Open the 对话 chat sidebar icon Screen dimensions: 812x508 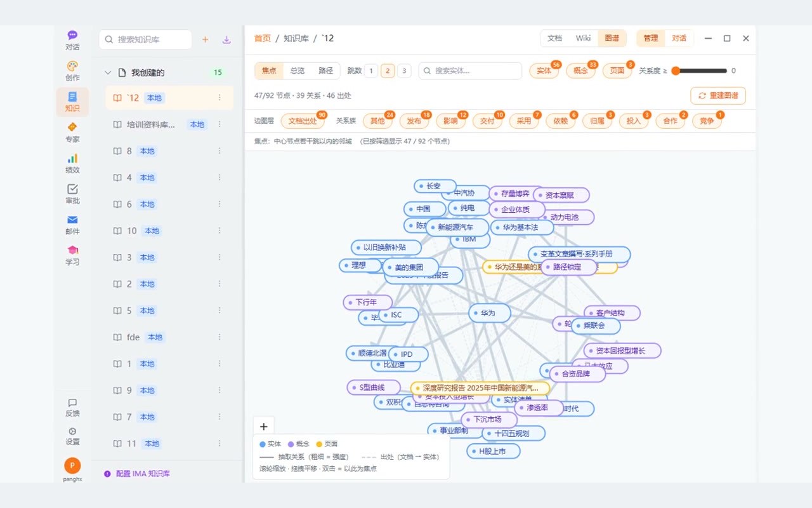(x=72, y=41)
